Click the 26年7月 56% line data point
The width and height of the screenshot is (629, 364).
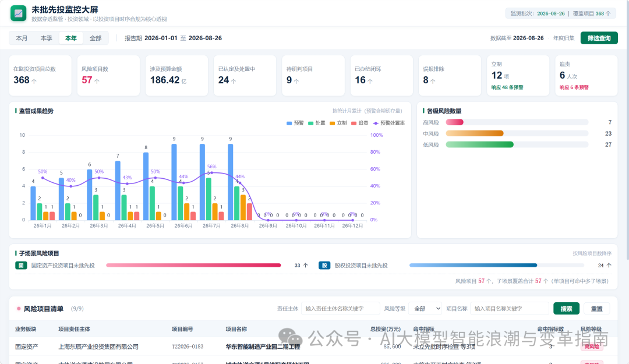(x=212, y=173)
